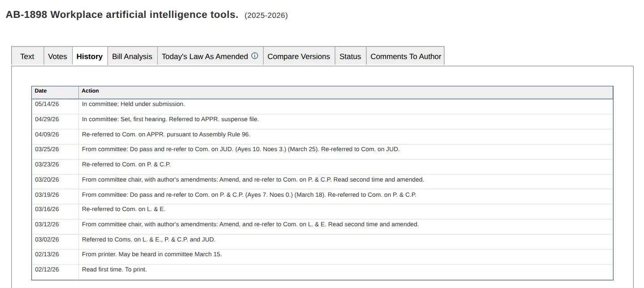Click the Ayes 10 Noes 3 action entry
Image resolution: width=644 pixels, height=288 pixels.
(x=240, y=149)
